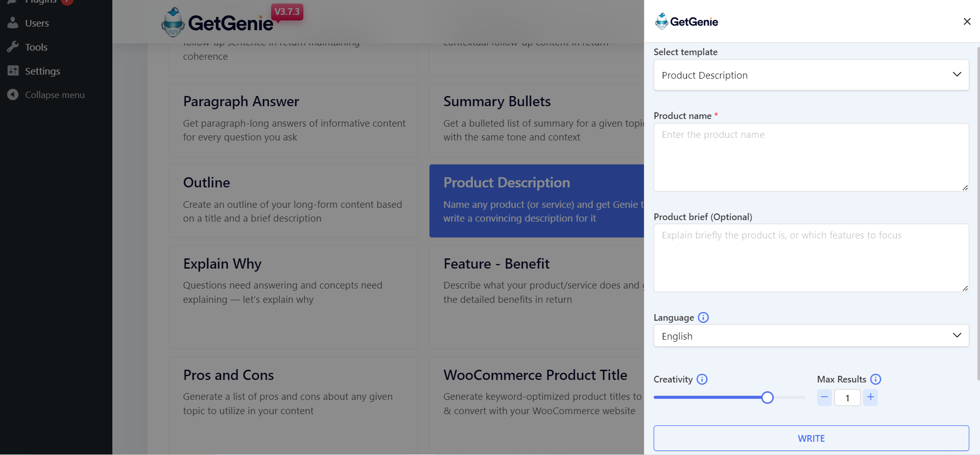Expand the Language dropdown showing English

click(811, 336)
